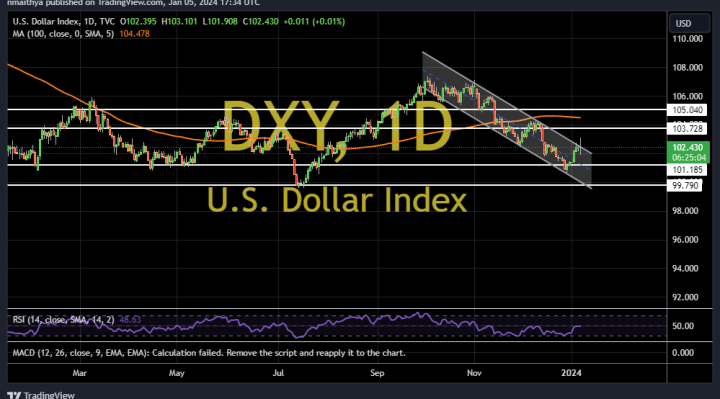Select the 105.040 price level label
The image size is (720, 399).
click(x=687, y=110)
